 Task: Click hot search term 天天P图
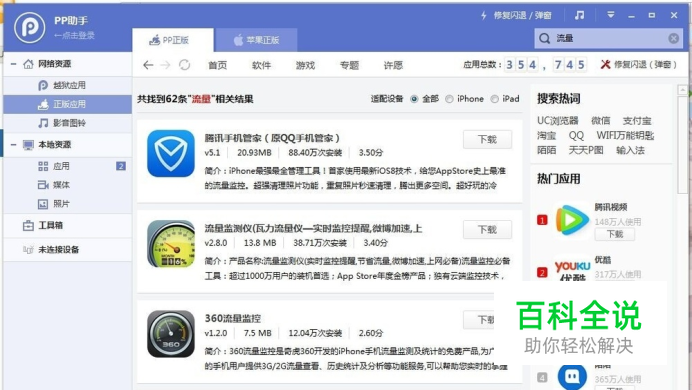pos(586,150)
